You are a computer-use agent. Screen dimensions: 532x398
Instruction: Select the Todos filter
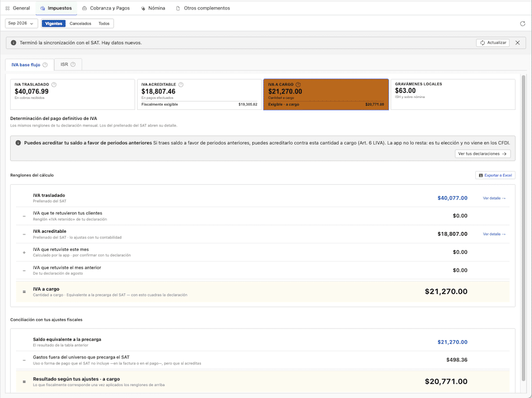(104, 24)
